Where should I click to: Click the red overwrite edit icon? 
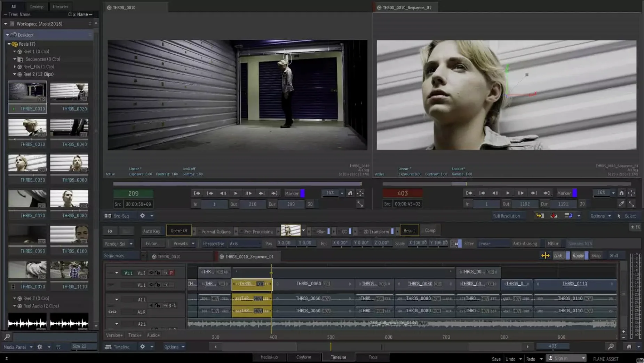point(554,216)
